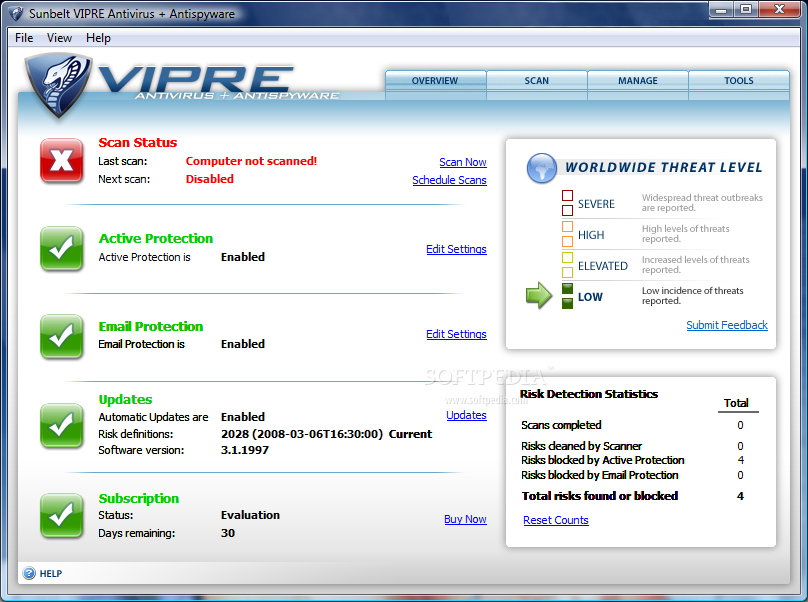Image resolution: width=808 pixels, height=602 pixels.
Task: Click the green check Subscription icon
Action: [x=61, y=515]
